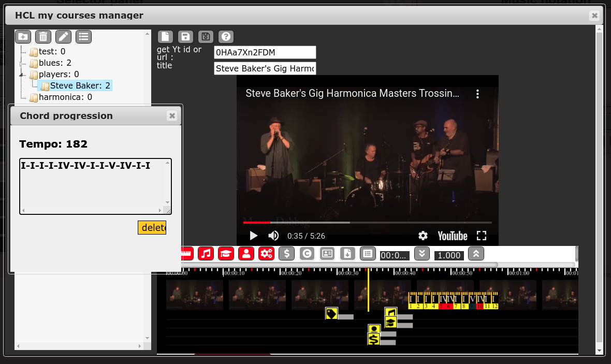Add a new folder in courses tree
The height and width of the screenshot is (364, 611).
(23, 37)
